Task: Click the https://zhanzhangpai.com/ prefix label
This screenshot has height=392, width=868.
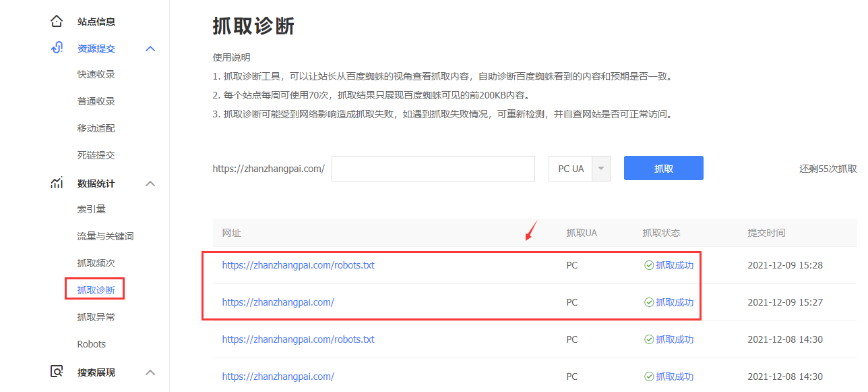Action: tap(269, 169)
